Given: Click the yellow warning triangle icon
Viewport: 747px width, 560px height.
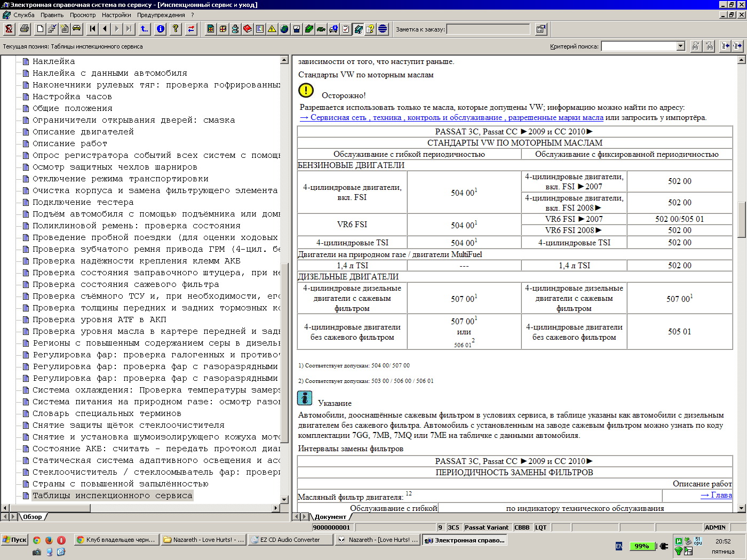Looking at the screenshot, I should [x=272, y=29].
